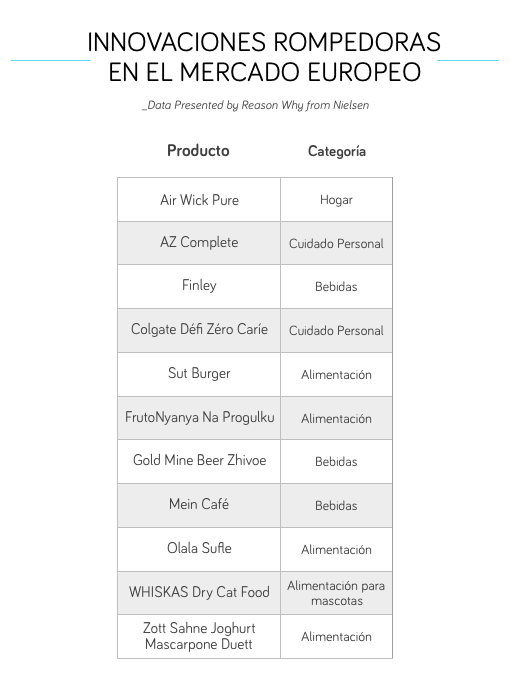The height and width of the screenshot is (678, 510).
Task: Click the Categoría column header
Action: click(x=337, y=151)
